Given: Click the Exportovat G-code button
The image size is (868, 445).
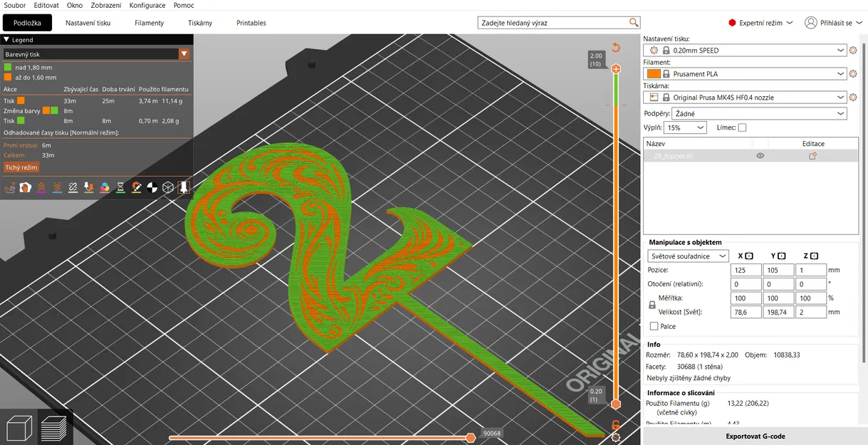Looking at the screenshot, I should (755, 436).
